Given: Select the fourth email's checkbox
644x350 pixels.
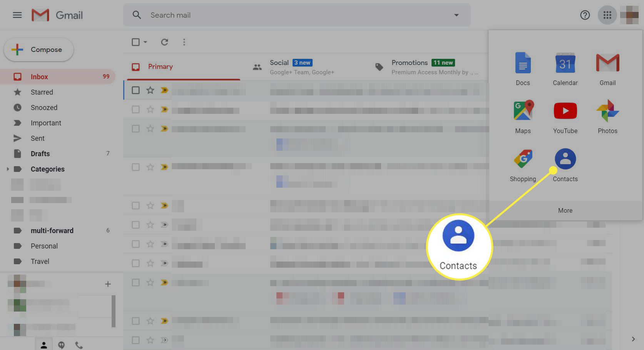Looking at the screenshot, I should tap(135, 167).
